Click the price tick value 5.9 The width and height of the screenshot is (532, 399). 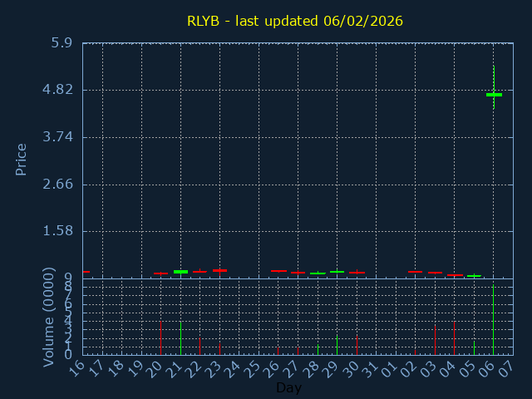[62, 43]
